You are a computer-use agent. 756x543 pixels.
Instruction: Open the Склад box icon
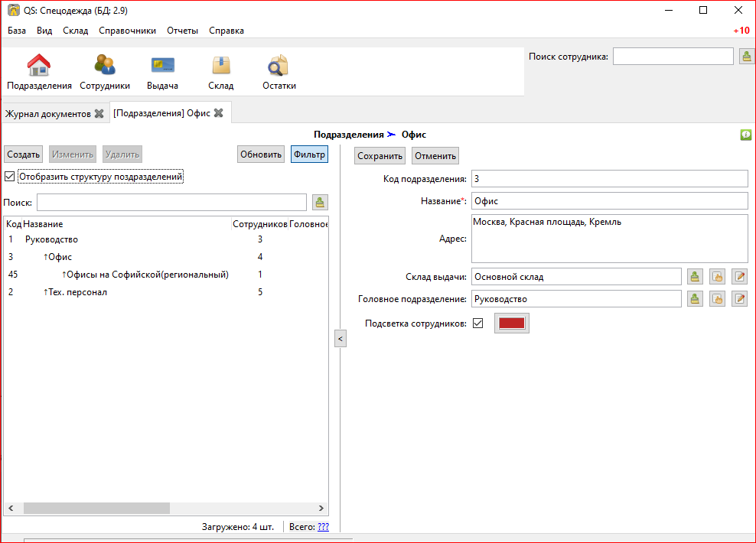220,73
